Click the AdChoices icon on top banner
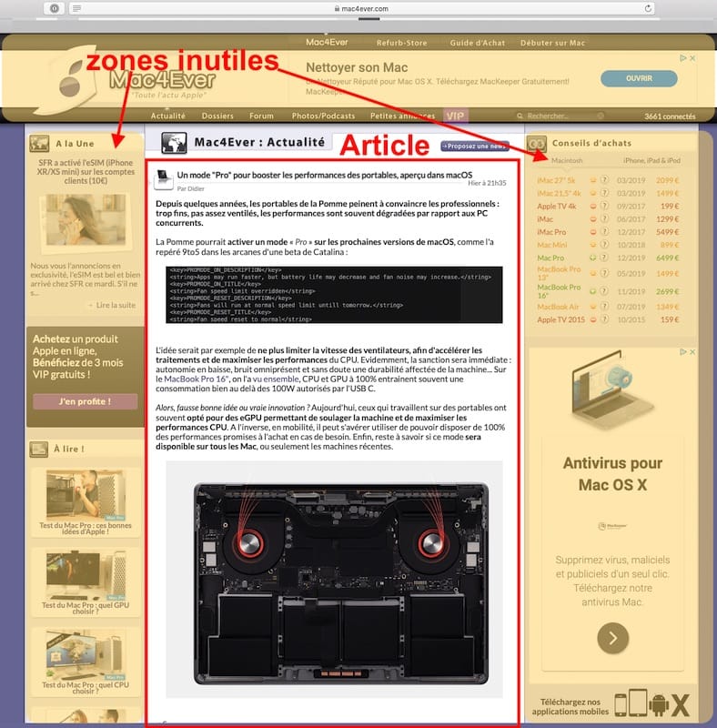Viewport: 717px width, 728px height. [x=682, y=58]
